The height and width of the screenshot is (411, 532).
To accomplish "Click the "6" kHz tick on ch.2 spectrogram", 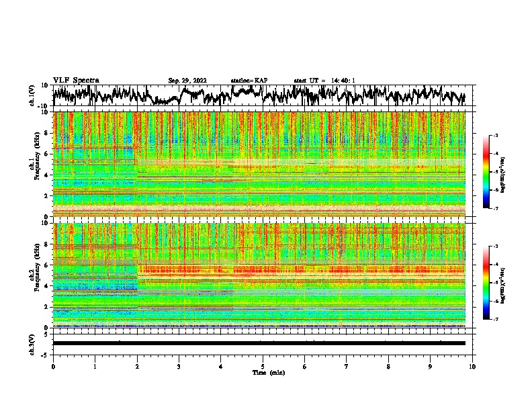I will [46, 265].
